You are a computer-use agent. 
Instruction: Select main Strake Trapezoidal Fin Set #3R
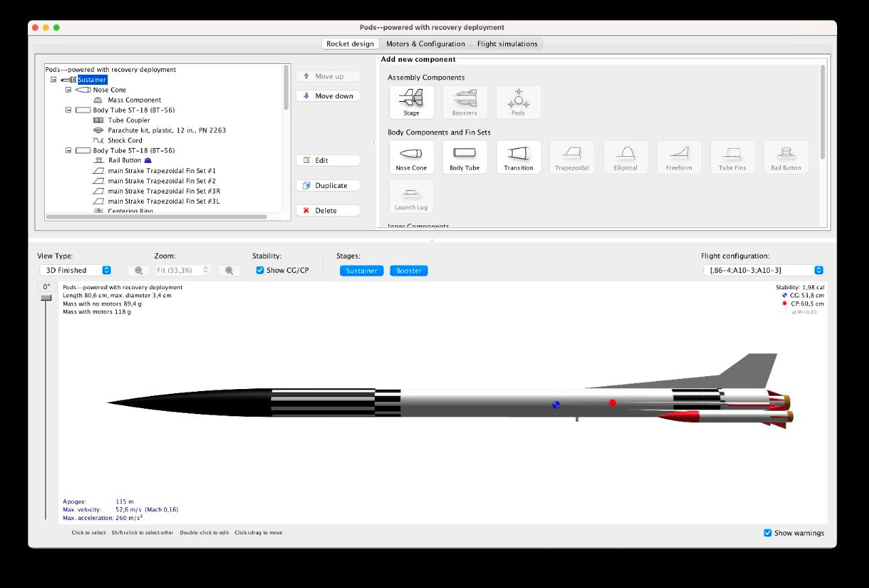[x=164, y=191]
